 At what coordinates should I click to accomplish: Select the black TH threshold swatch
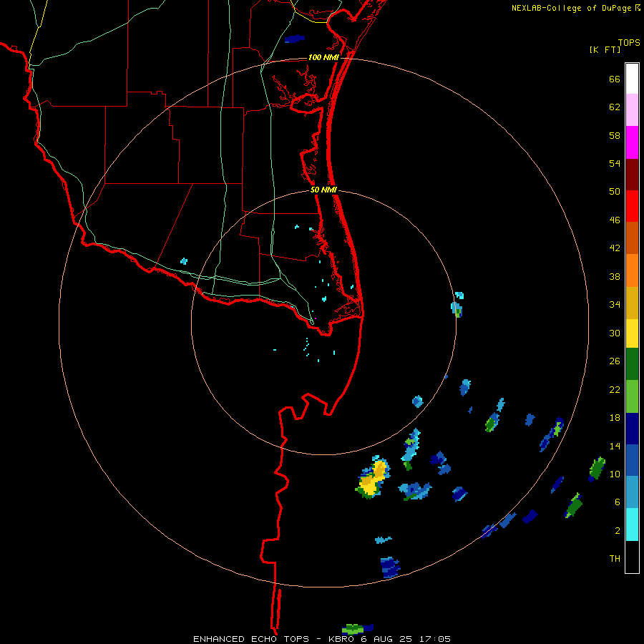pos(632,557)
